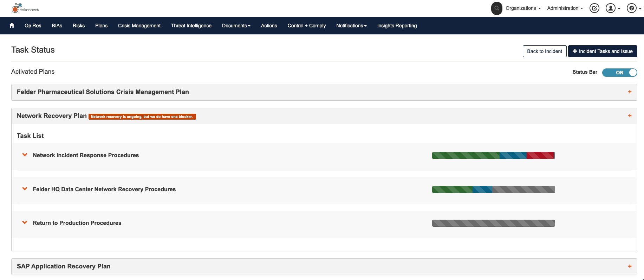The height and width of the screenshot is (280, 644).
Task: Expand Return to Production Procedures chevron
Action: (x=25, y=222)
